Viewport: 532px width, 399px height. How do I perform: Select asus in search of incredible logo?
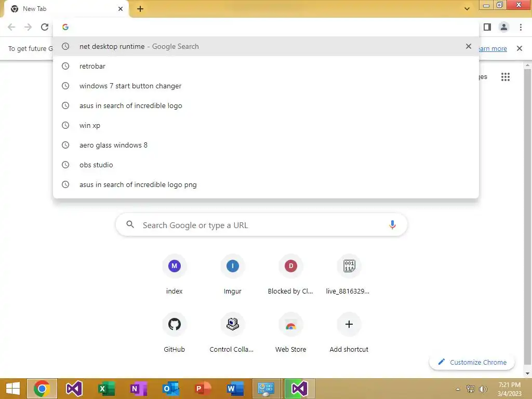(x=266, y=105)
